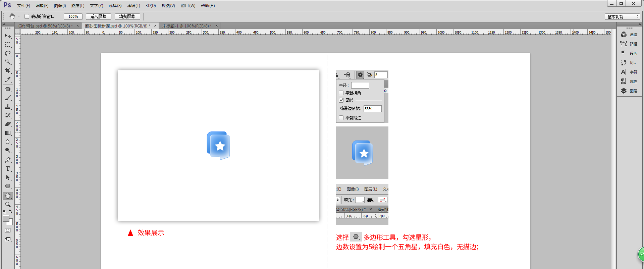The image size is (644, 269).
Task: Open the 字符 (Character) panel
Action: click(x=630, y=72)
